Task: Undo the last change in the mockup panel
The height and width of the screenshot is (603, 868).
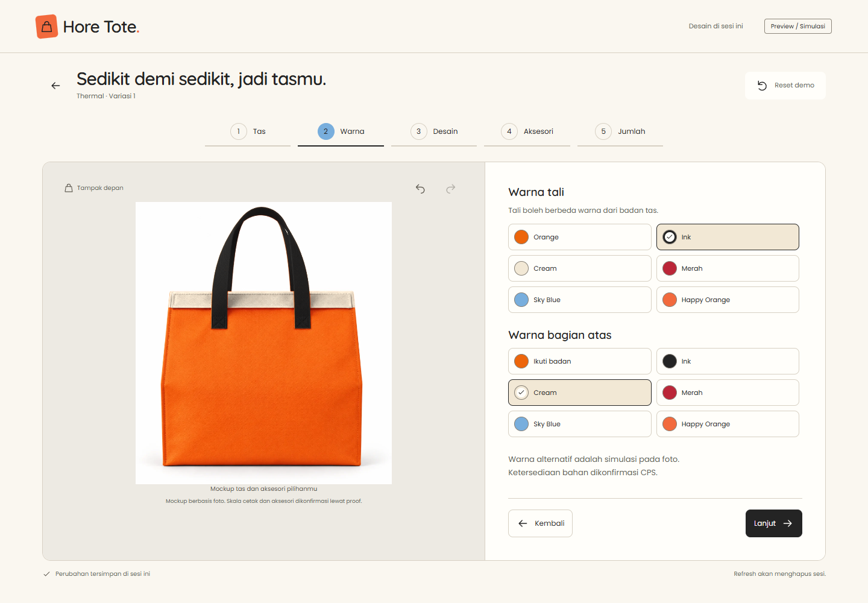Action: [420, 189]
